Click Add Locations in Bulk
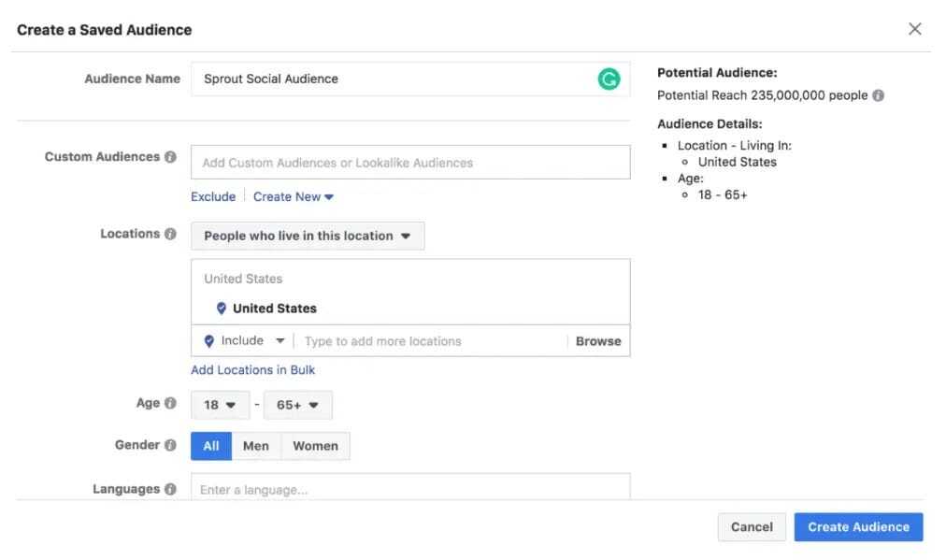This screenshot has height=560, width=946. (x=252, y=369)
